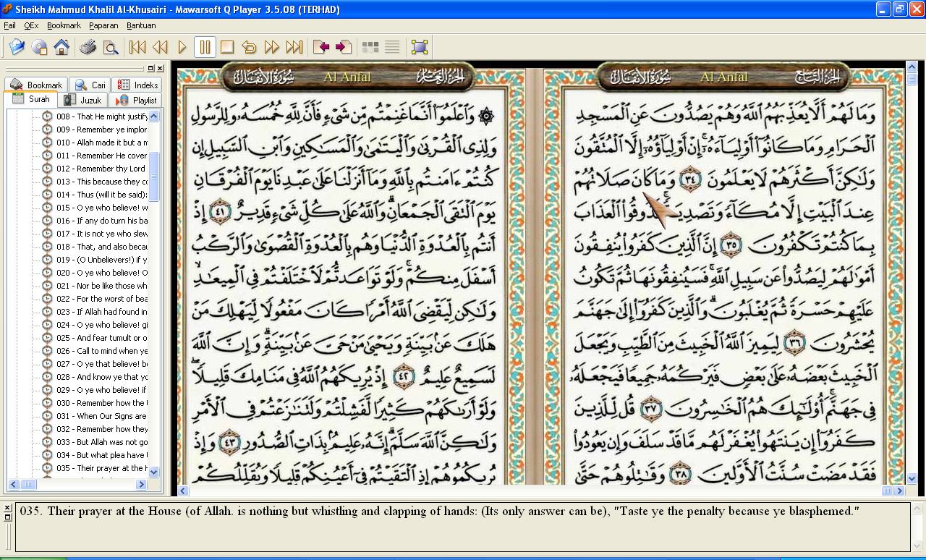Image resolution: width=926 pixels, height=560 pixels.
Task: Select verse 022 - For the worst of beasts
Action: pos(101,299)
